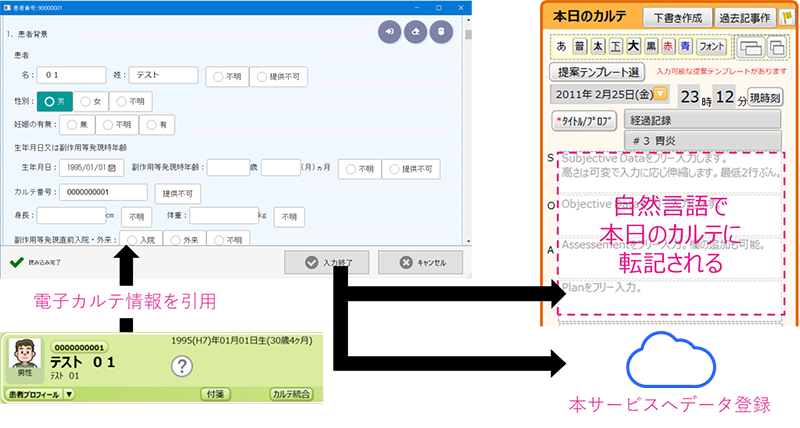Expand the 患者プロフィール dropdown arrow
This screenshot has width=800, height=428.
point(69,394)
